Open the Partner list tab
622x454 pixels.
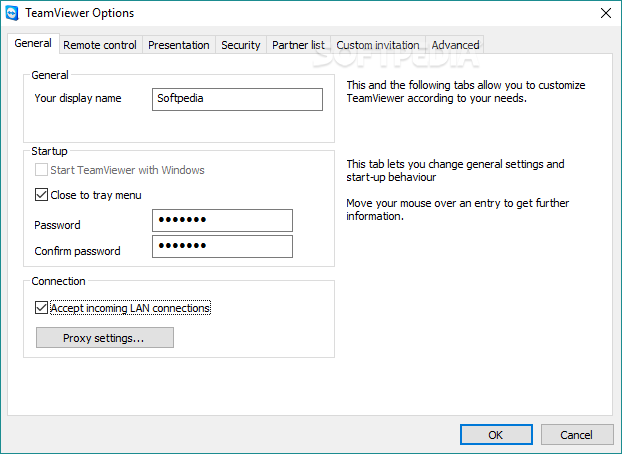pyautogui.click(x=298, y=45)
